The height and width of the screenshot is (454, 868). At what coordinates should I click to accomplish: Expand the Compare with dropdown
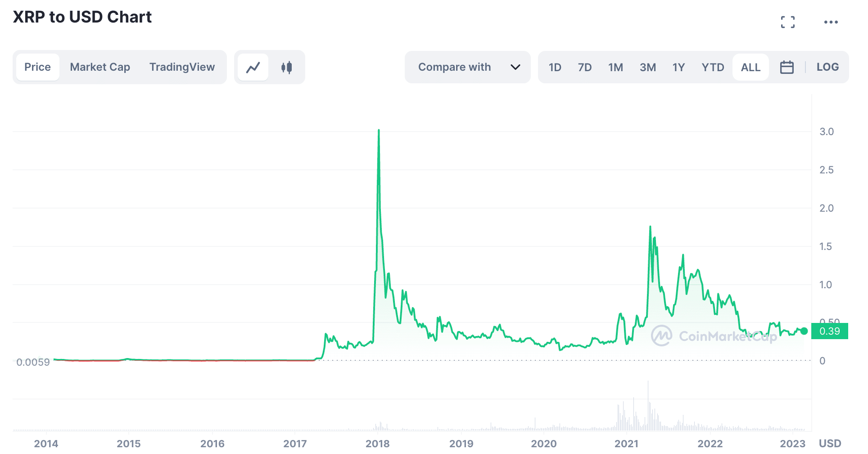click(x=468, y=67)
